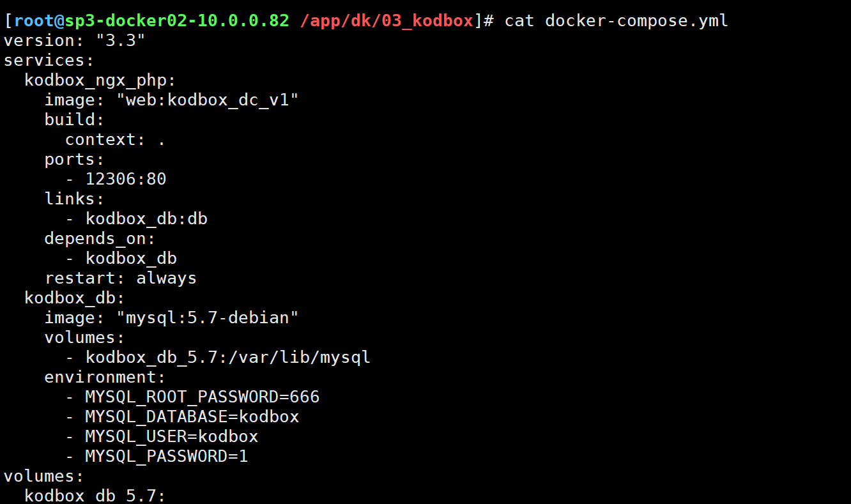
Task: Click the /app/dk/03_kodbox path in prompt
Action: pos(387,20)
